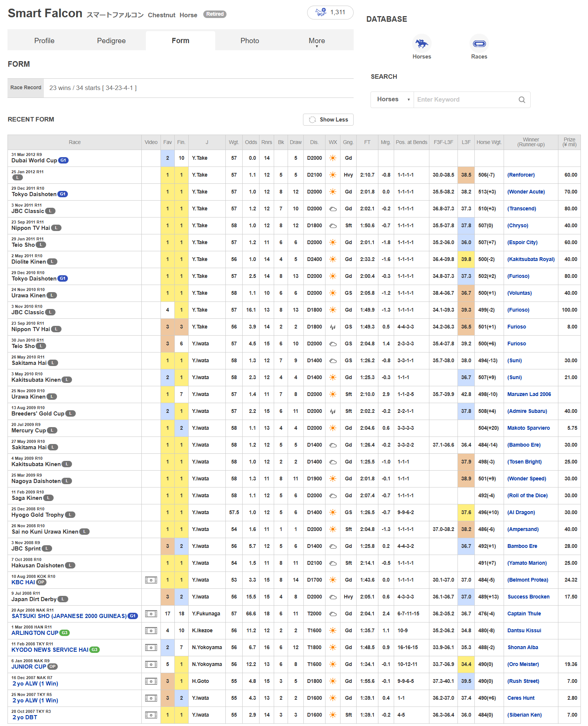This screenshot has height=726, width=588.
Task: Open SATSUKI SHO (JAPANESE 2000 GUINEAS) link
Action: point(69,616)
